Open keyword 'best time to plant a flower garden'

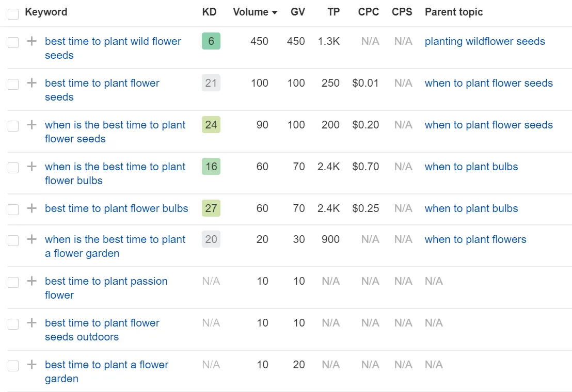(x=106, y=365)
